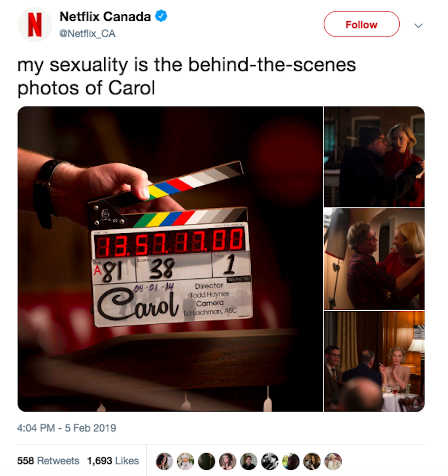View the 1,693 Likes list

coord(113,461)
